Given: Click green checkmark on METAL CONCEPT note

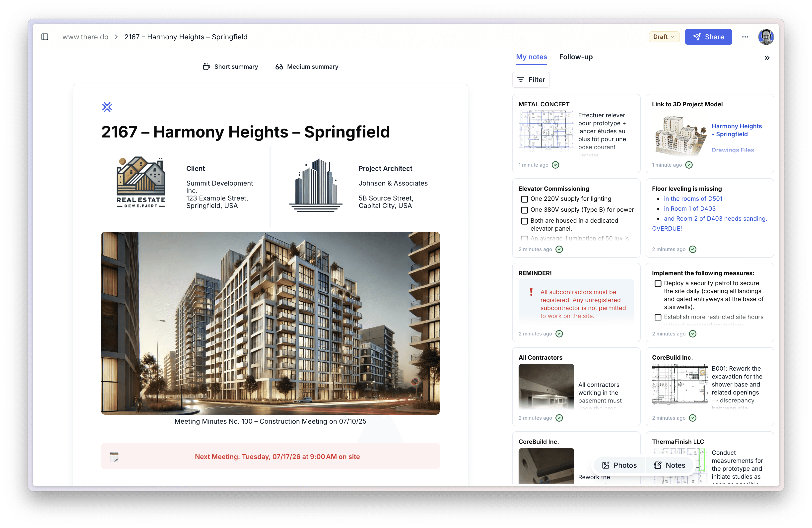Looking at the screenshot, I should pyautogui.click(x=555, y=165).
